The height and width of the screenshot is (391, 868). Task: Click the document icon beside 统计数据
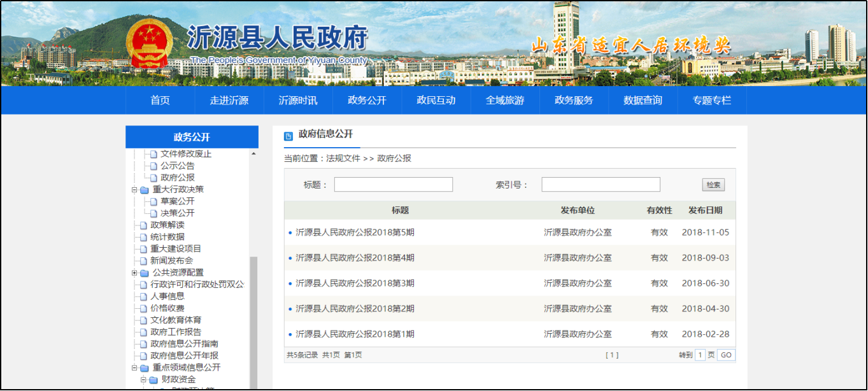click(x=143, y=238)
